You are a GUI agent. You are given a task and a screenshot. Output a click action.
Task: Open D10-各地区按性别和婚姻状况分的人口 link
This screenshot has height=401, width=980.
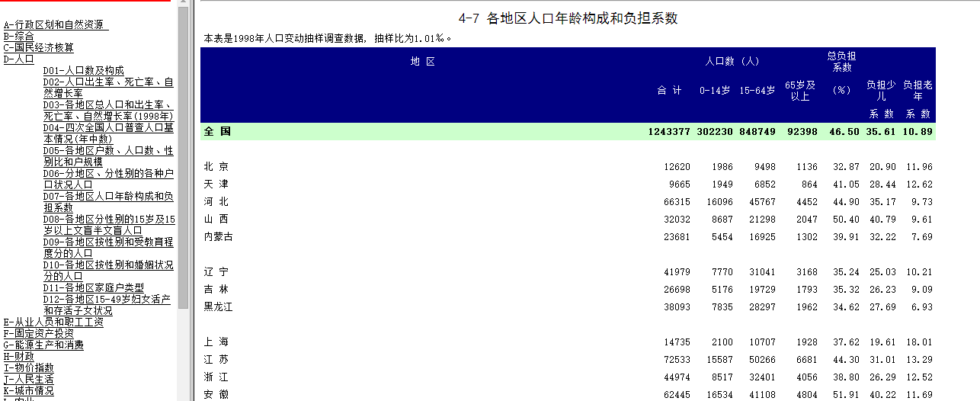point(108,270)
